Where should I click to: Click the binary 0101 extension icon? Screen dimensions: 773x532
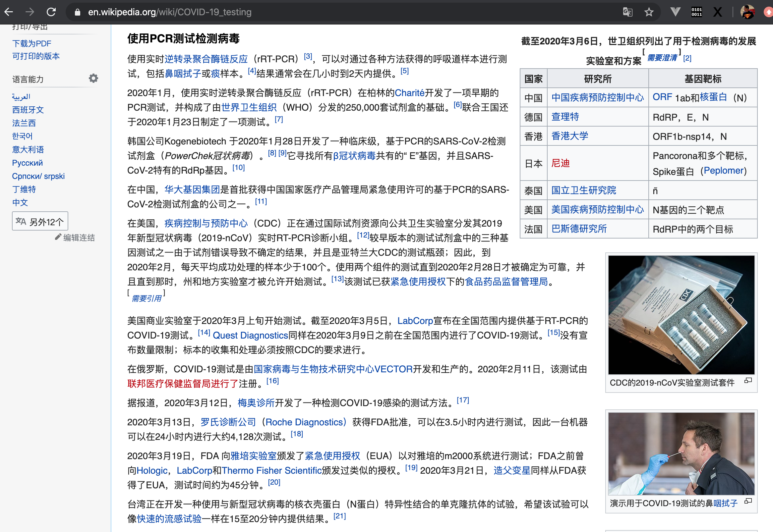coord(697,12)
